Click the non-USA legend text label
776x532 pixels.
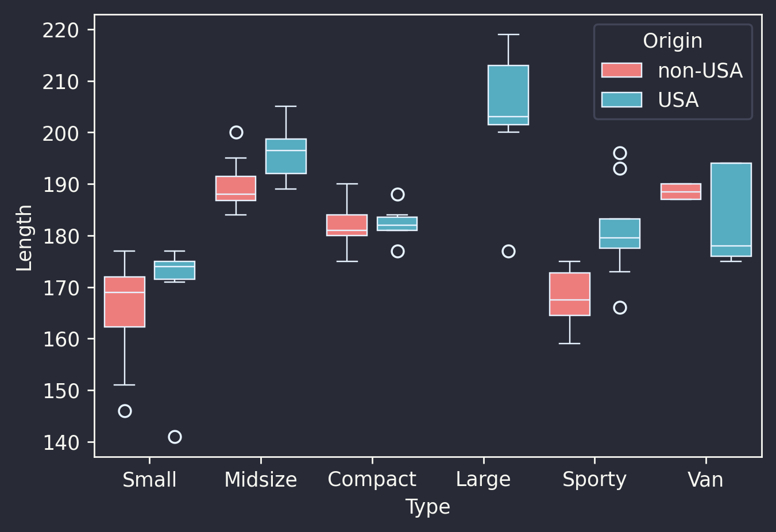pyautogui.click(x=700, y=71)
